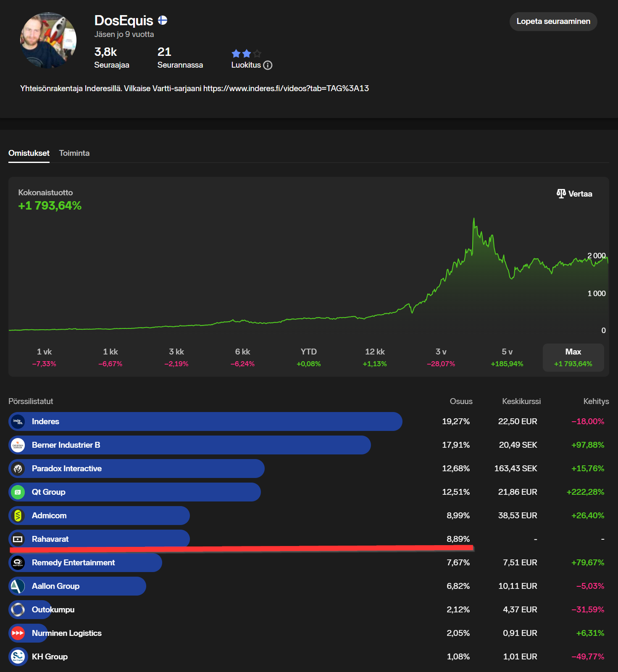Click the Inderes company logo

click(18, 421)
